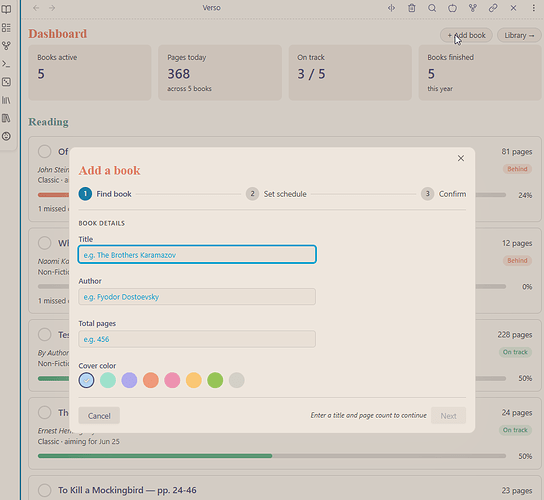This screenshot has height=500, width=544.
Task: Click the Pages today stat card
Action: 220,73
